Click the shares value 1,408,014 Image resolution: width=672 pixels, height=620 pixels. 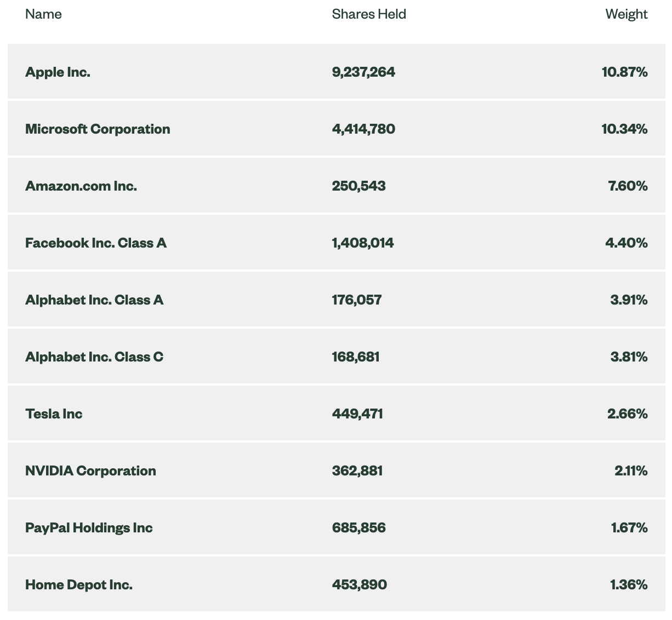pos(363,243)
